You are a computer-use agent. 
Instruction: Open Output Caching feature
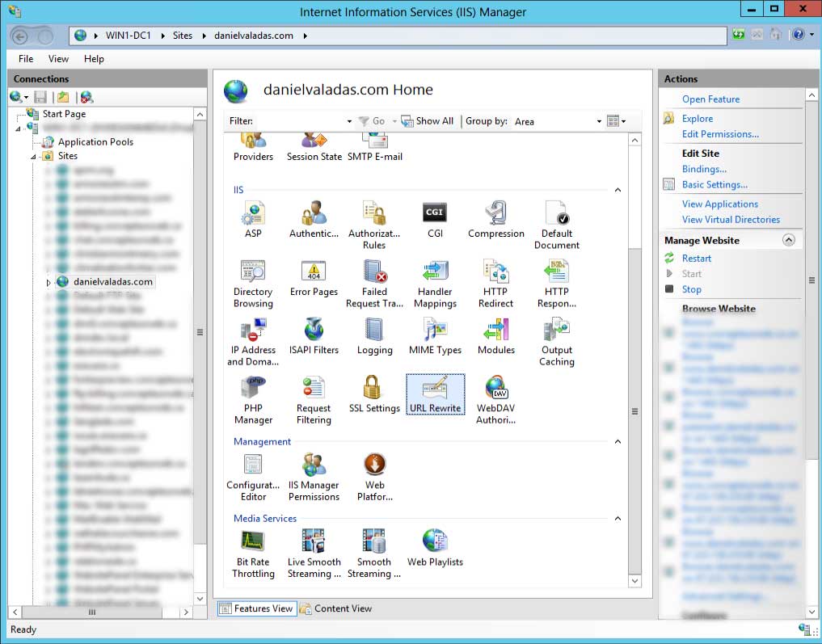[557, 342]
